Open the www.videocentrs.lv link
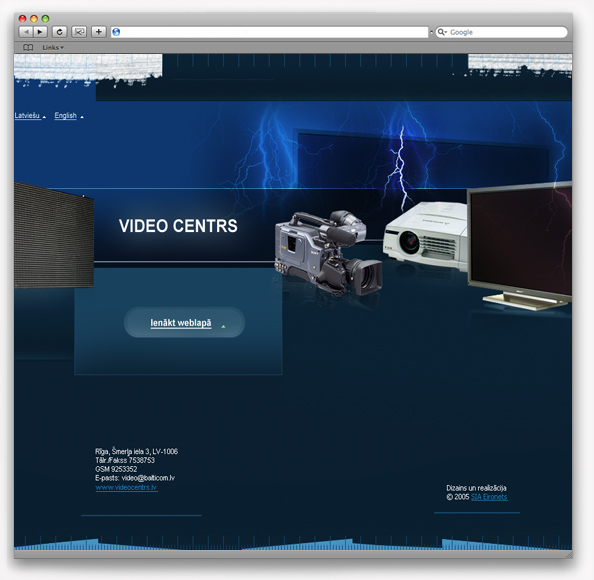Viewport: 594px width, 580px height. point(126,488)
